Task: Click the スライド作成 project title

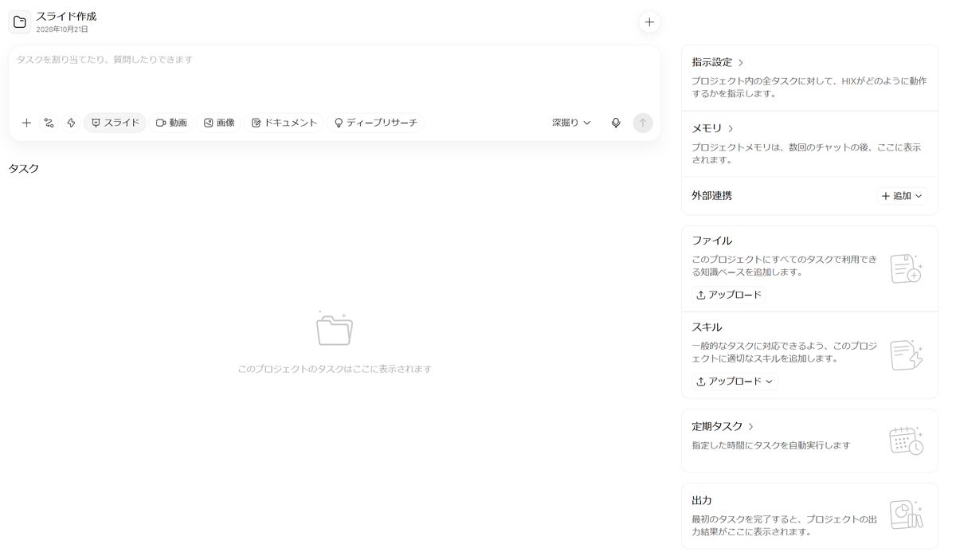Action: (66, 16)
